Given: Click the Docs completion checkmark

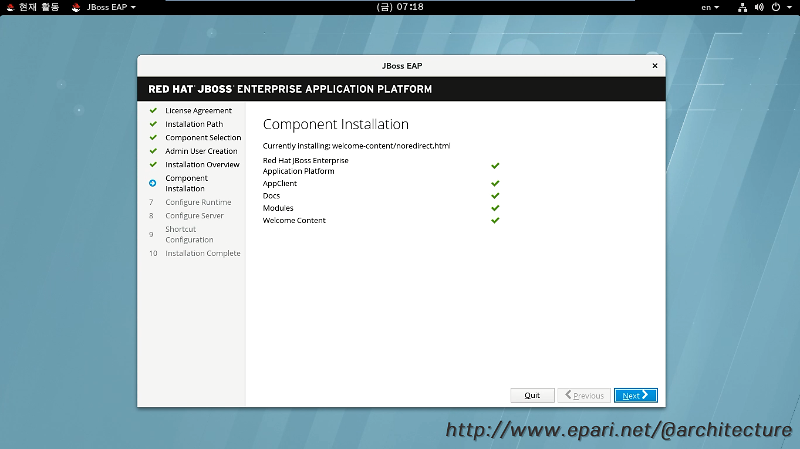Looking at the screenshot, I should point(495,195).
